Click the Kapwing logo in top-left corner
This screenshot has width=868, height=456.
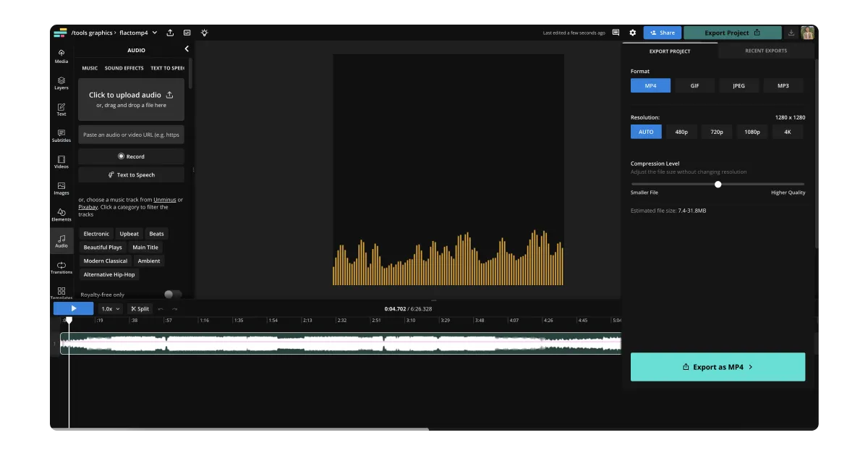tap(60, 33)
